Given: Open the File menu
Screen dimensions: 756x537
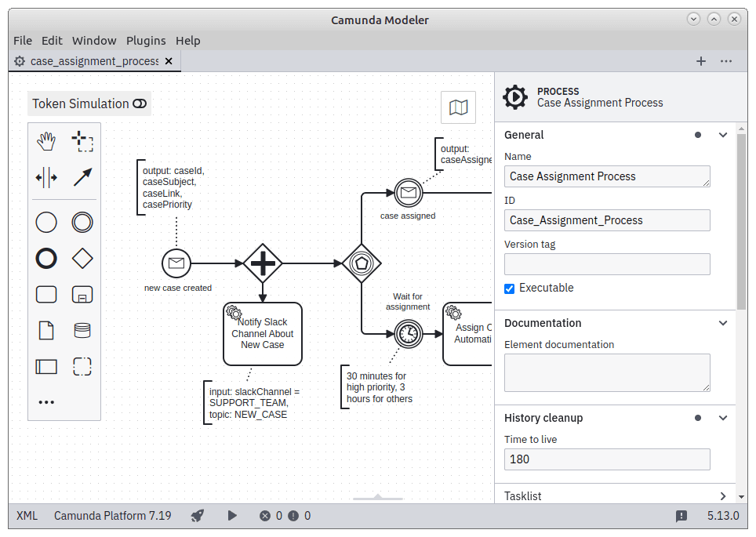Looking at the screenshot, I should (x=23, y=41).
